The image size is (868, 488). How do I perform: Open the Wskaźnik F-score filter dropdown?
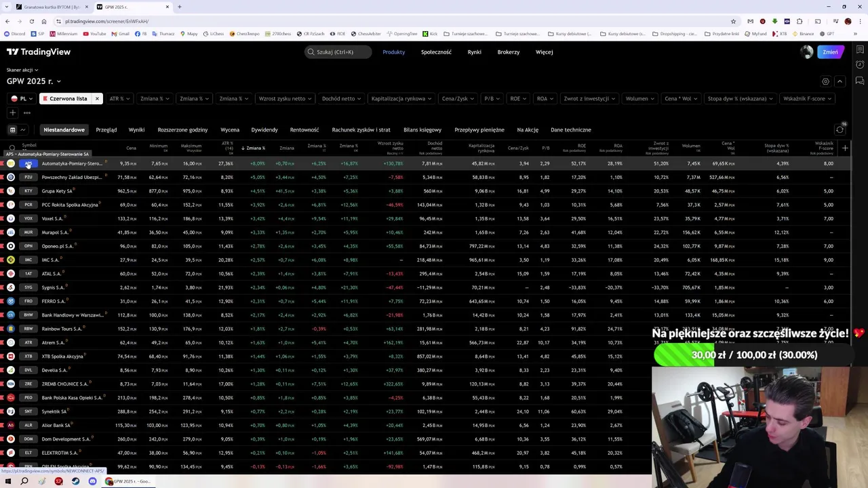[807, 99]
